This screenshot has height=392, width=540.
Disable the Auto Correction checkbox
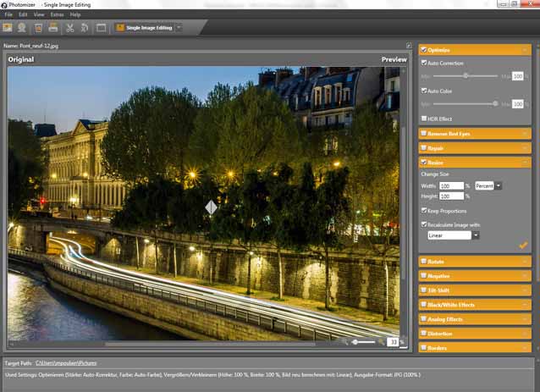point(425,63)
